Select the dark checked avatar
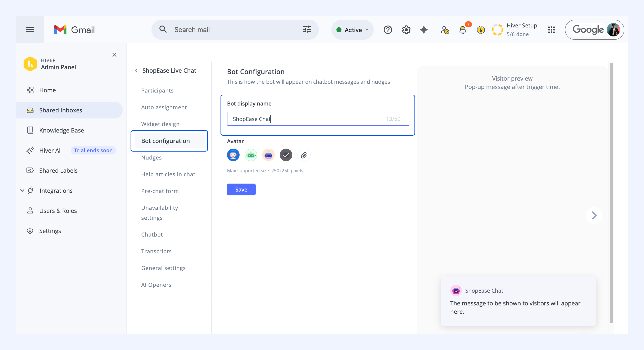This screenshot has height=350, width=644. [286, 155]
